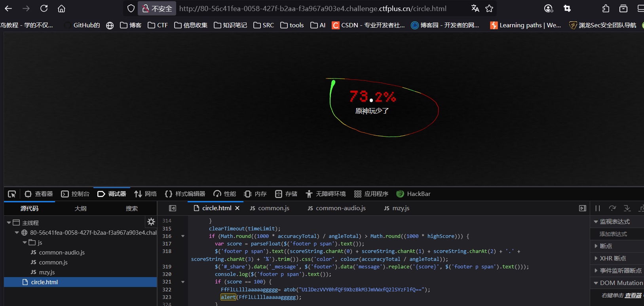Screen dimensions: 644x306
Task: Toggle code fold arrow at line 316
Action: [183, 236]
